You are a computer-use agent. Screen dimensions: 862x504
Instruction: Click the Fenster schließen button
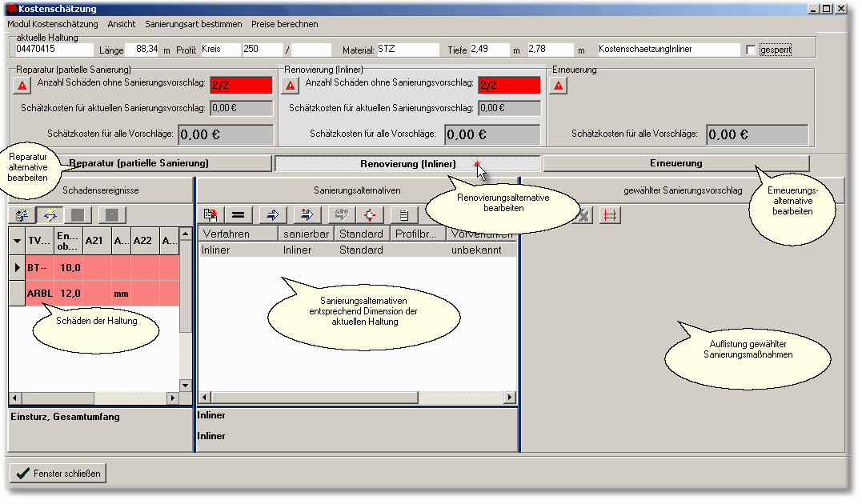point(58,473)
